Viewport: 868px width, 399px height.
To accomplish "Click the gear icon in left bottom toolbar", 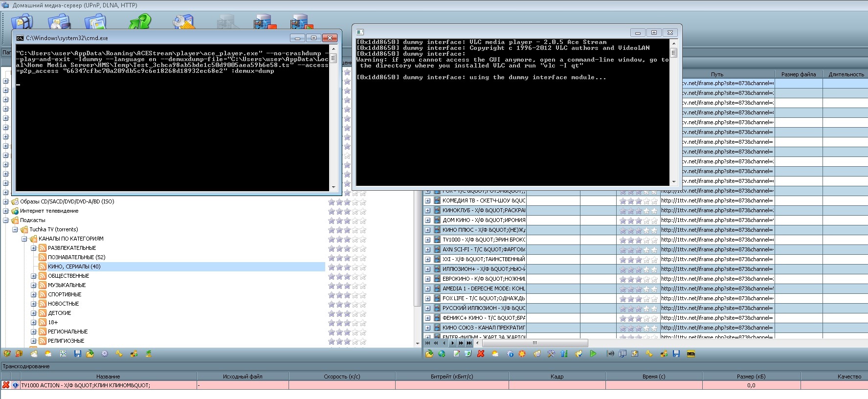I will (105, 354).
